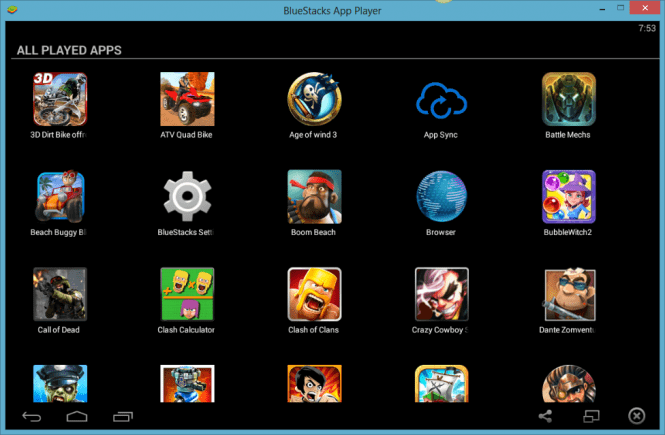Open the Clash Calculator app
The height and width of the screenshot is (435, 665).
187,294
